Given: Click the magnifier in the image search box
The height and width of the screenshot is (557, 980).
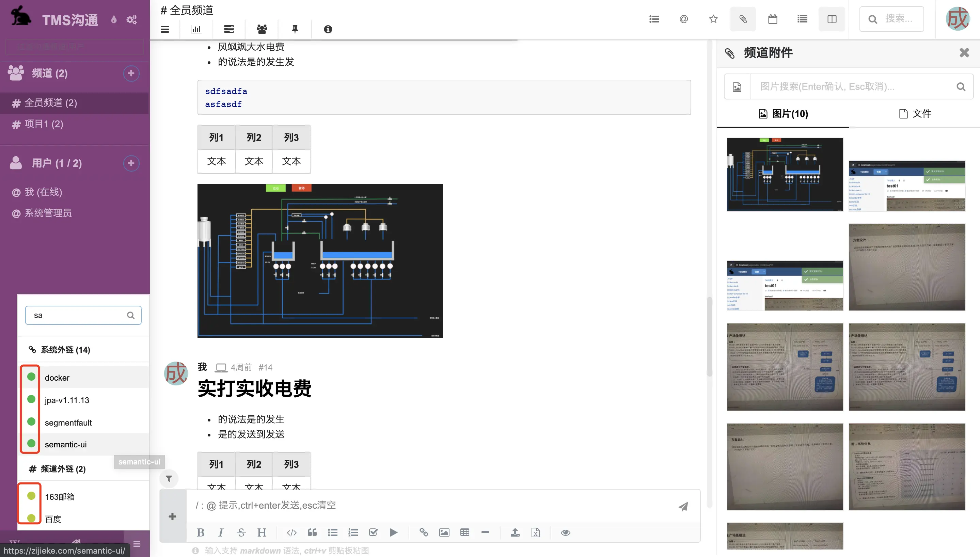Looking at the screenshot, I should coord(961,87).
